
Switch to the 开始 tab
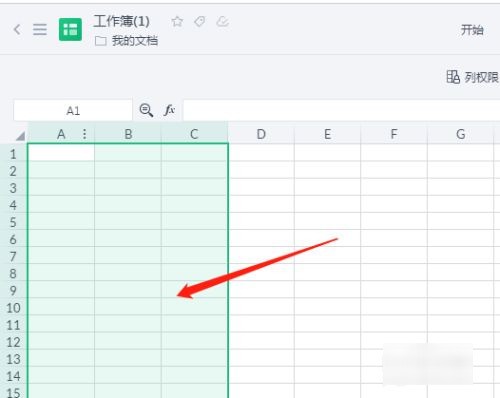472,30
